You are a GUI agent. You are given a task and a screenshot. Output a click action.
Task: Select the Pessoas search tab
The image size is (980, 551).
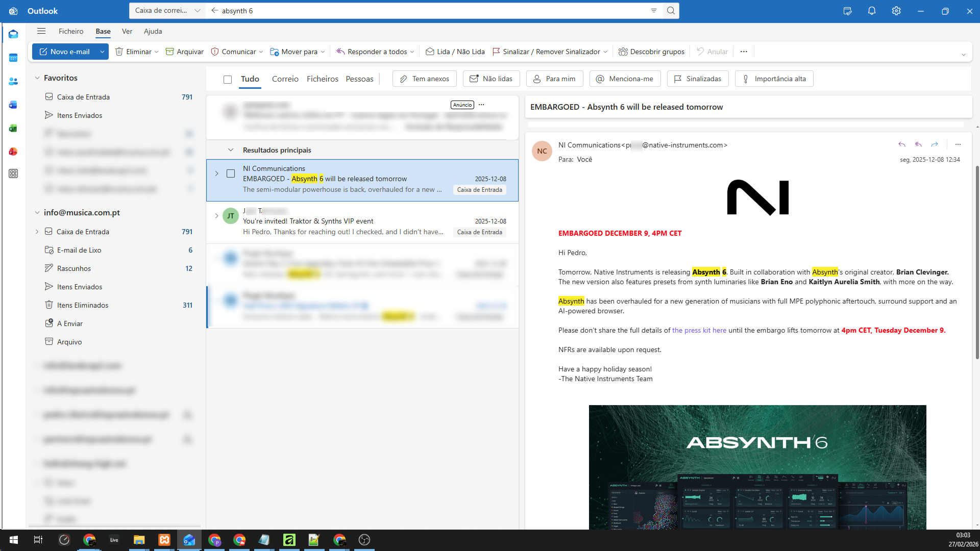click(x=360, y=79)
